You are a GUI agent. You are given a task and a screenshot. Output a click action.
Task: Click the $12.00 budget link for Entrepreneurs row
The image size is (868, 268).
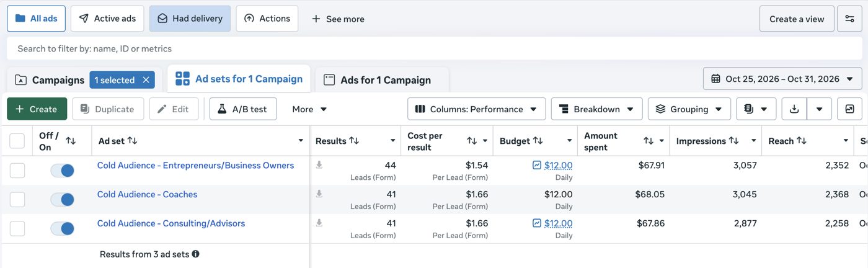(559, 165)
